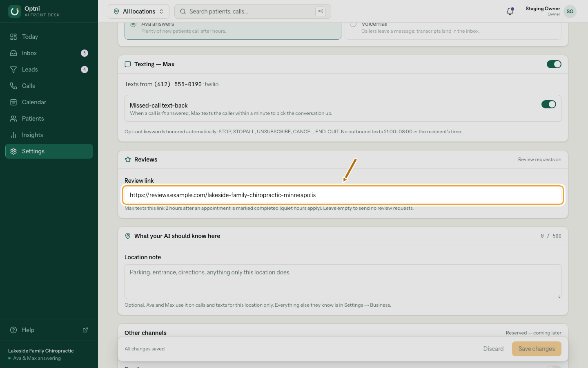Click the 'All changes saved' status

tap(145, 349)
